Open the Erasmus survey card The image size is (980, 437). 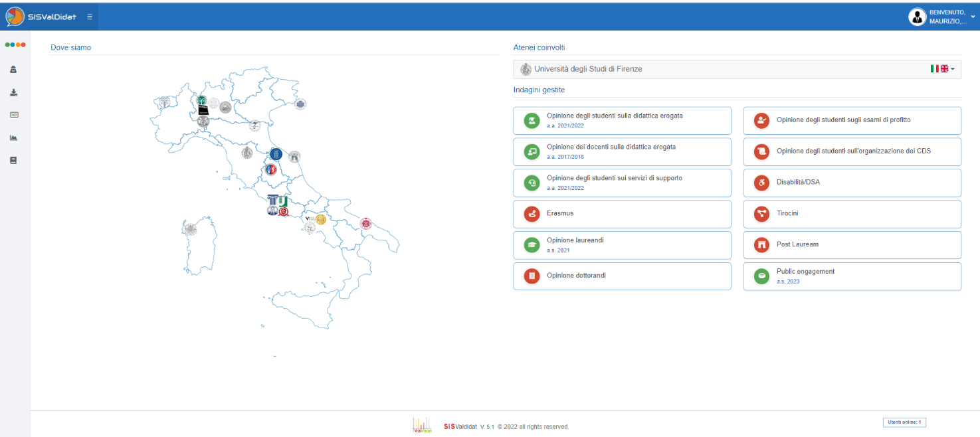point(622,214)
